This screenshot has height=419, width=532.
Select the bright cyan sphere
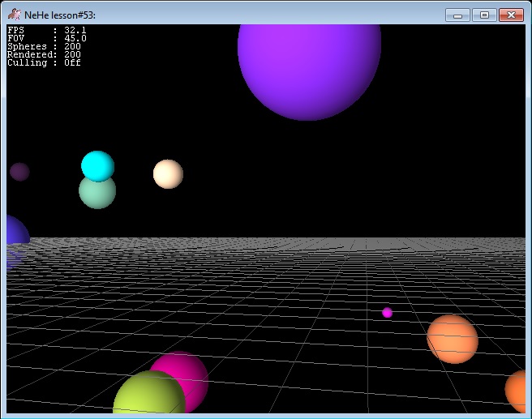pos(97,165)
